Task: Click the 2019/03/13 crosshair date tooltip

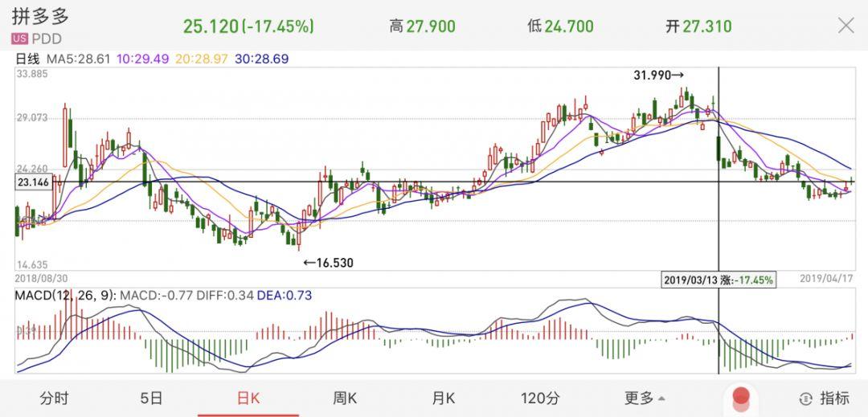Action: pos(718,280)
